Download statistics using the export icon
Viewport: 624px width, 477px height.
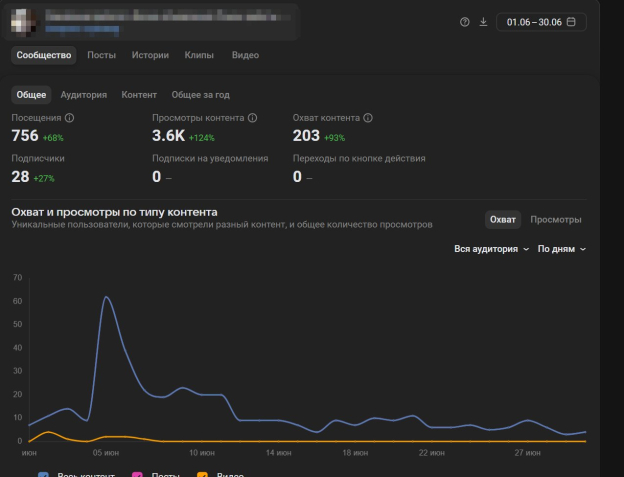[x=483, y=22]
